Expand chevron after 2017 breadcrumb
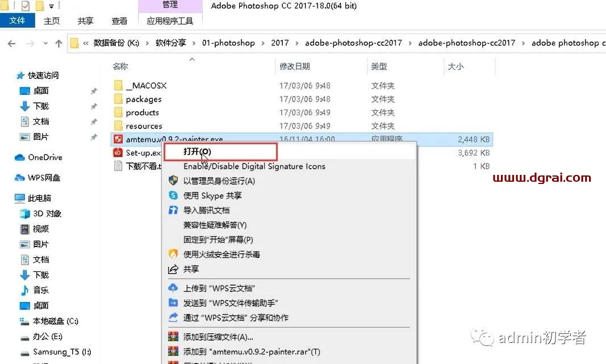The height and width of the screenshot is (364, 606). point(297,43)
